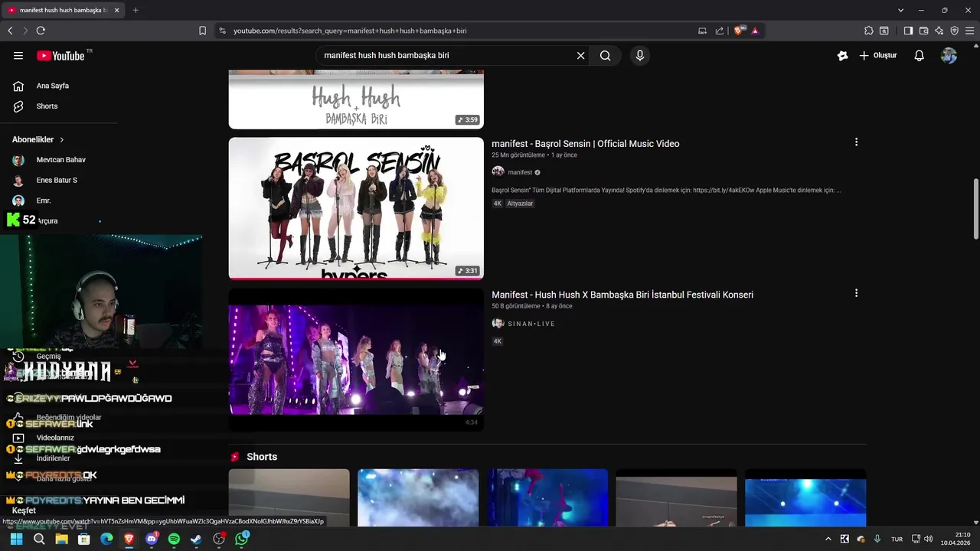The width and height of the screenshot is (980, 551).
Task: Open the Videolarınız sidebar item
Action: [55, 438]
